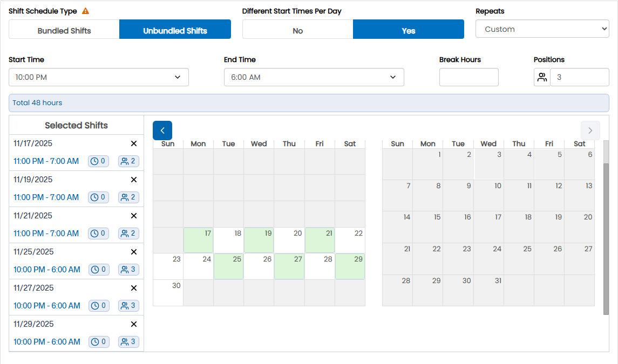The image size is (618, 364).
Task: Click break hours badge for 11/17/2025 shift
Action: (98, 161)
